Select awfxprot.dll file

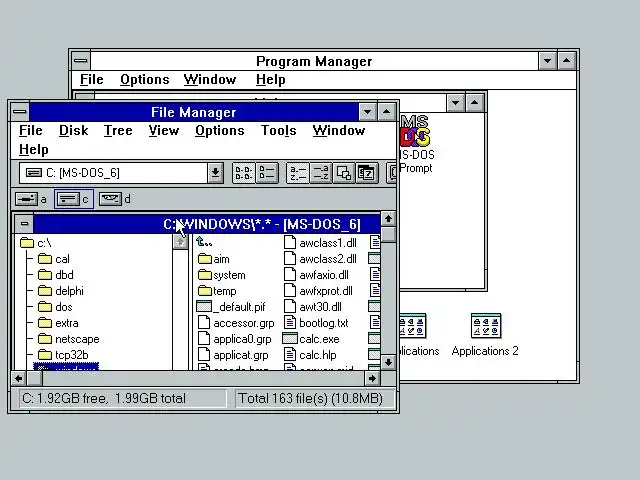[x=318, y=291]
